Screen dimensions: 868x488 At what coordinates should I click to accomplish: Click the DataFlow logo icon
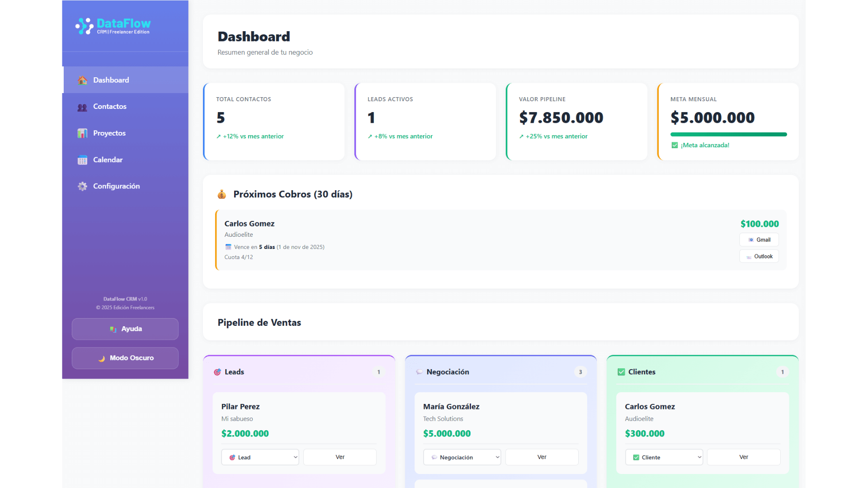[x=84, y=26]
